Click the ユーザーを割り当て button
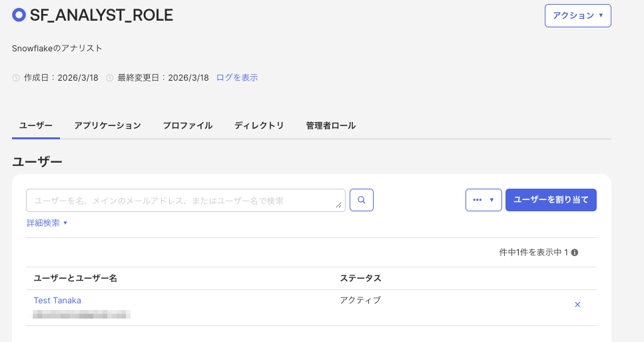 coord(551,200)
